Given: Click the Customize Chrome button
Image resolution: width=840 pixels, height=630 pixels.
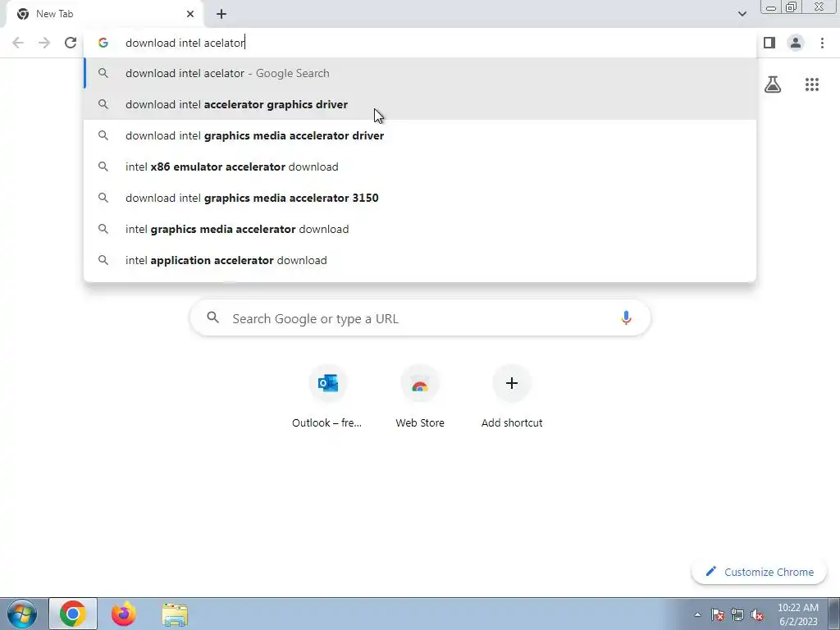Looking at the screenshot, I should (x=760, y=572).
